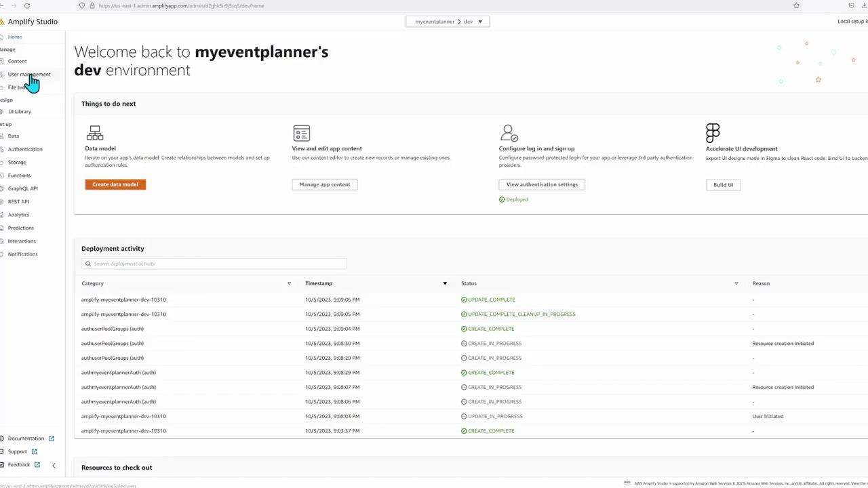Screen dimensions: 868x488
Task: Click the browser forward arrow
Action: 14,5
